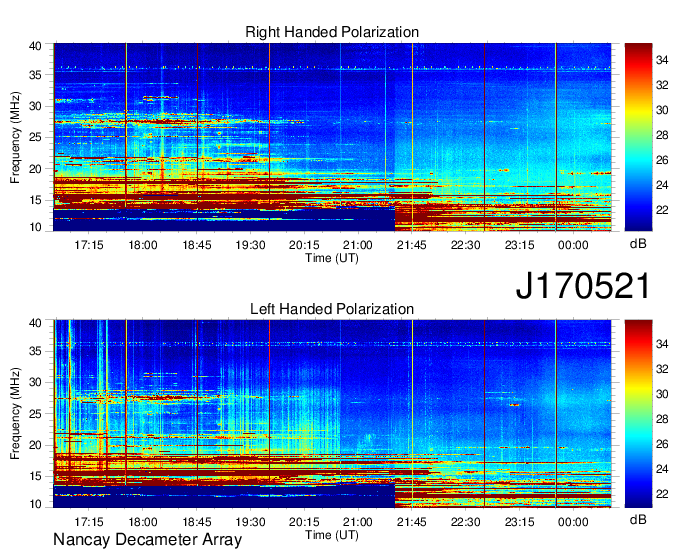Open the Right Handed Polarization spectrogram image

coord(332,137)
